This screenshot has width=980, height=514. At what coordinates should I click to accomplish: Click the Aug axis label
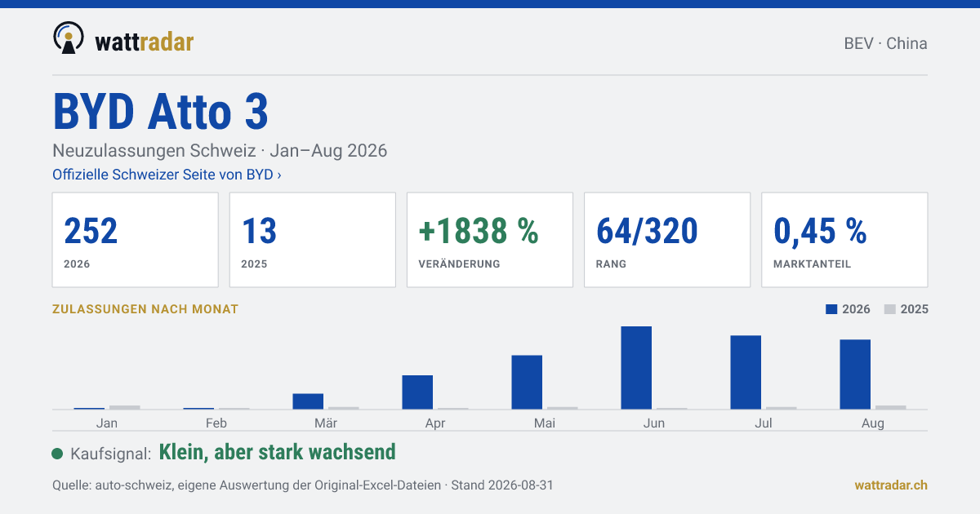pos(873,423)
